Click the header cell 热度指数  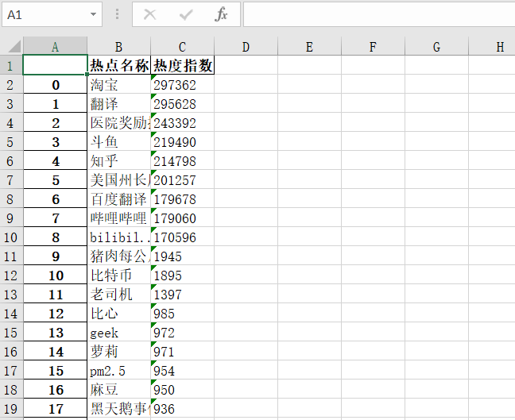pos(182,65)
